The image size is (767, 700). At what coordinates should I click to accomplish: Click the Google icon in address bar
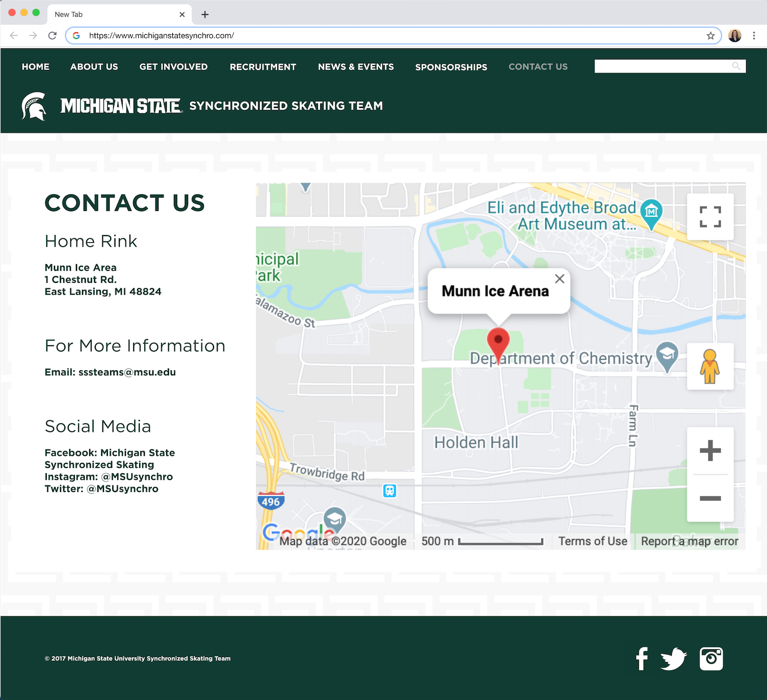76,36
